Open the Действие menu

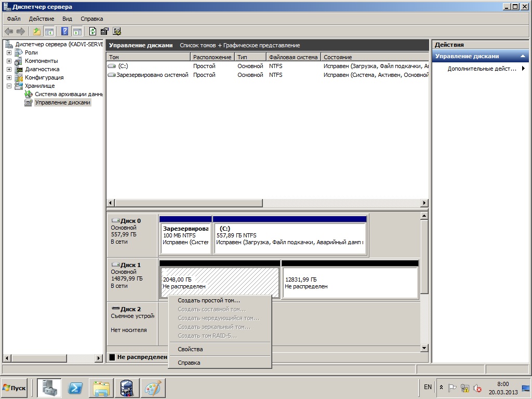click(x=42, y=19)
